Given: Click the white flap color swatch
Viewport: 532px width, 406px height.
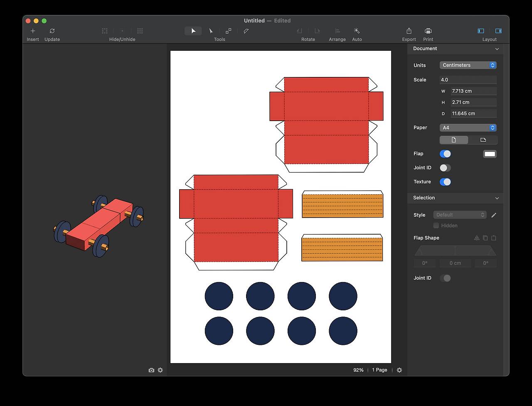Looking at the screenshot, I should tap(490, 154).
